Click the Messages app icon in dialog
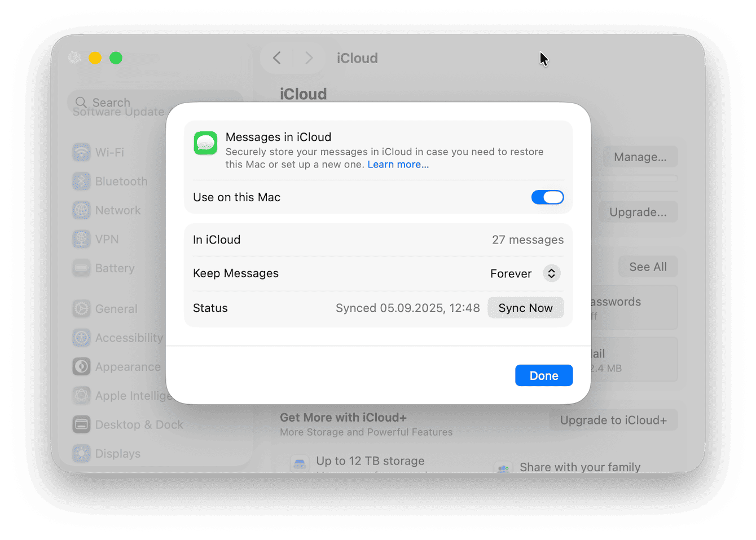The image size is (756, 540). tap(205, 143)
